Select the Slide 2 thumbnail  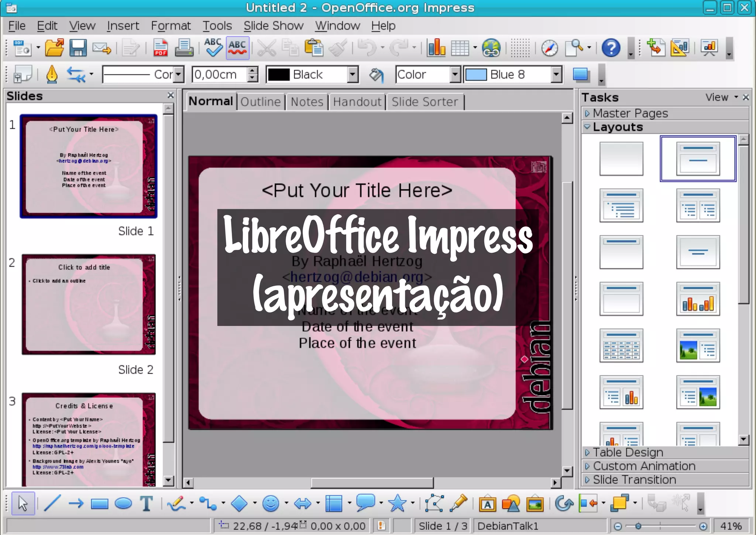(x=89, y=304)
